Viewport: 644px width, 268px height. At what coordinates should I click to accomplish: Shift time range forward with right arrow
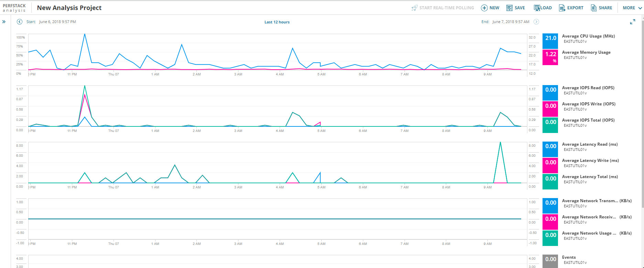pyautogui.click(x=536, y=22)
